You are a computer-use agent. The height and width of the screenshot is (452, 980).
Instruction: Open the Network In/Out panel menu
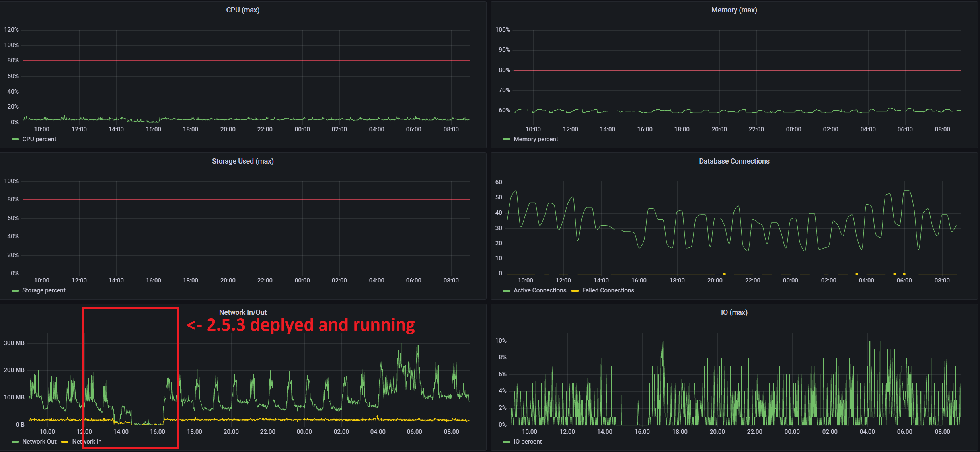point(243,312)
